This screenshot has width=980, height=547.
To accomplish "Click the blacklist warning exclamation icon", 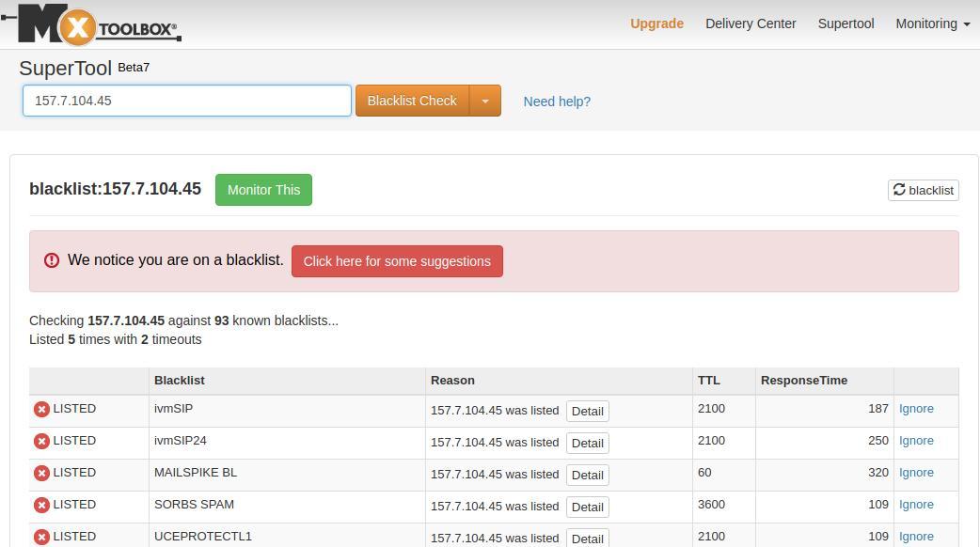I will [51, 260].
